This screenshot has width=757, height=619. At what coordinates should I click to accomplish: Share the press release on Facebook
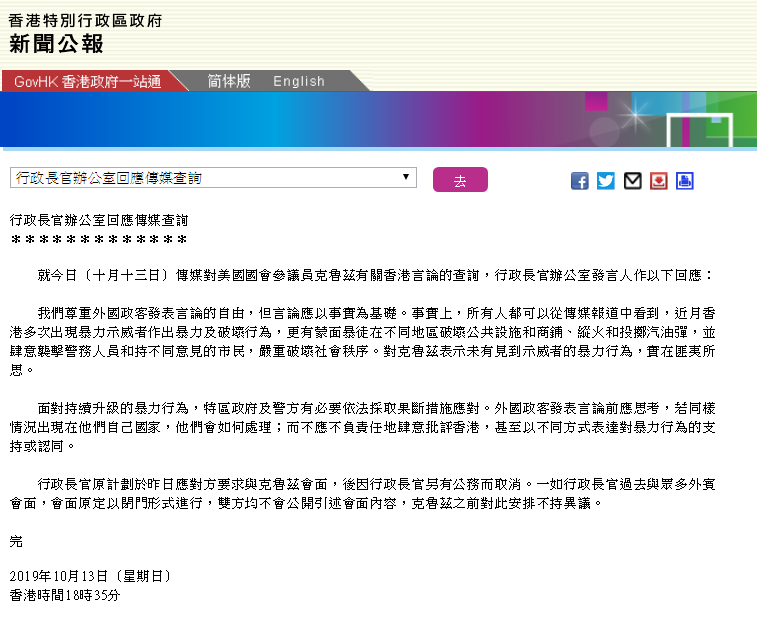point(580,181)
